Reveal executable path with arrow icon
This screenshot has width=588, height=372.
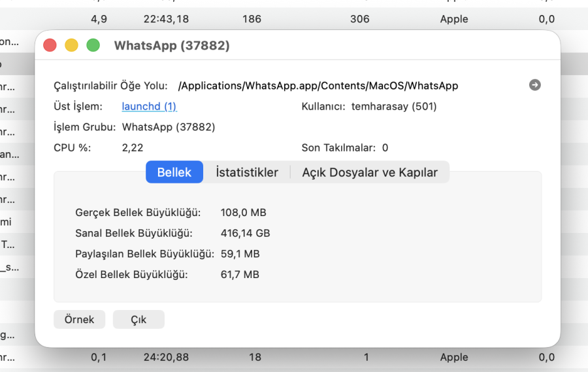pos(534,85)
